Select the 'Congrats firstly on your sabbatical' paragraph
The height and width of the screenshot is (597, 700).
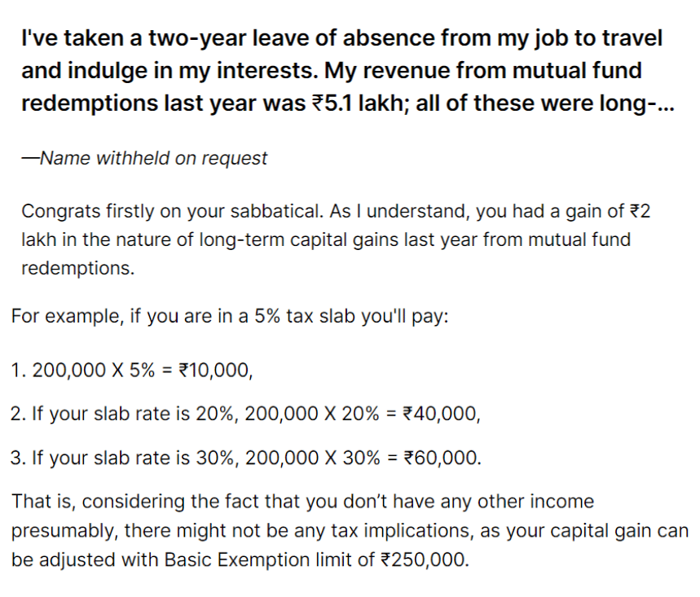pyautogui.click(x=336, y=239)
